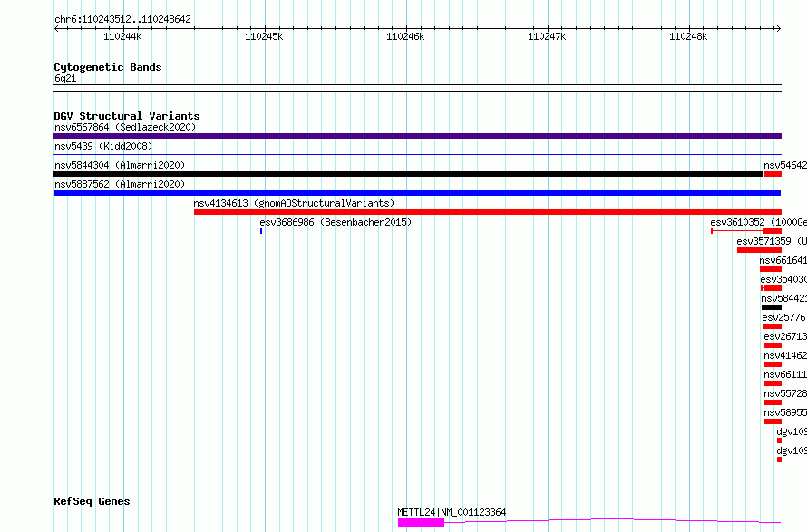The width and height of the screenshot is (807, 532).
Task: Click the esv25776 variant label
Action: (x=783, y=317)
